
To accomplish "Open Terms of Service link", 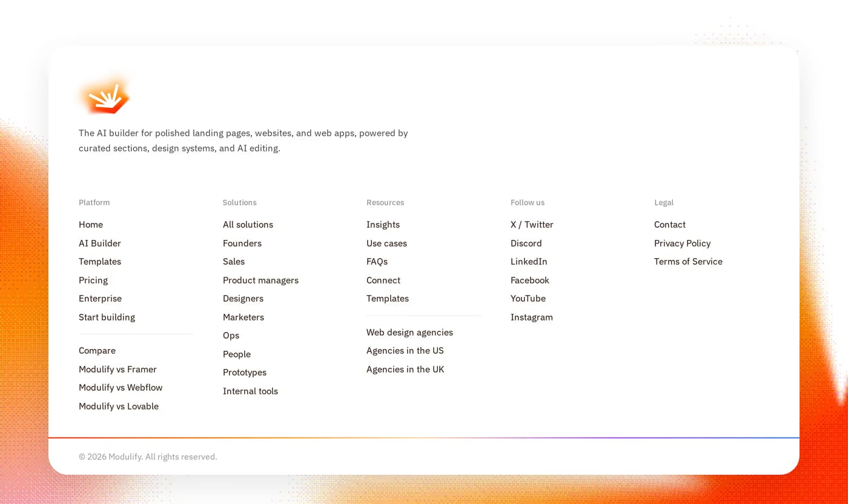I will 688,262.
